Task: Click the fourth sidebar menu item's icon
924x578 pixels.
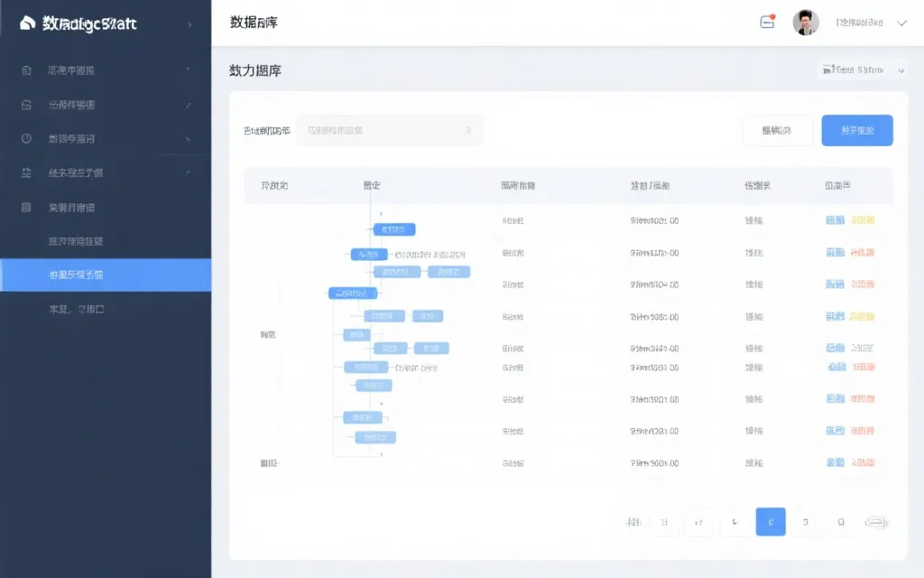Action: [27, 172]
